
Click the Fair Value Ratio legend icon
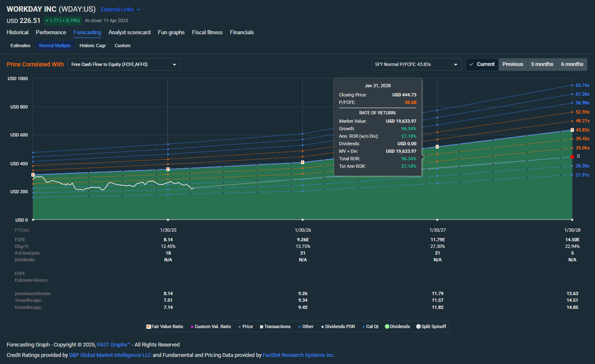[148, 326]
